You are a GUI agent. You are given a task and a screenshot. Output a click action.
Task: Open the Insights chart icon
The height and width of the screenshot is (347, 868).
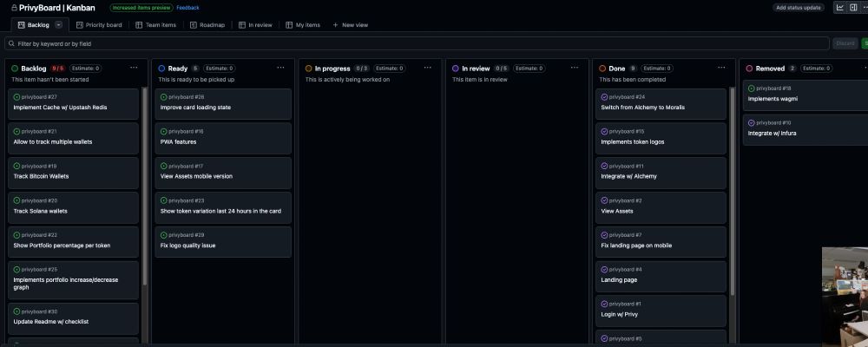[x=839, y=8]
